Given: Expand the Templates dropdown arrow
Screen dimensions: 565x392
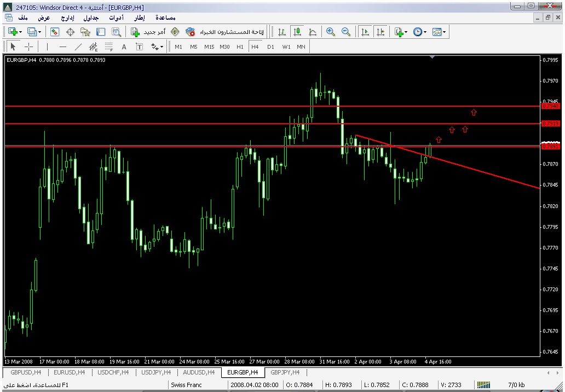Looking at the screenshot, I should [x=445, y=32].
